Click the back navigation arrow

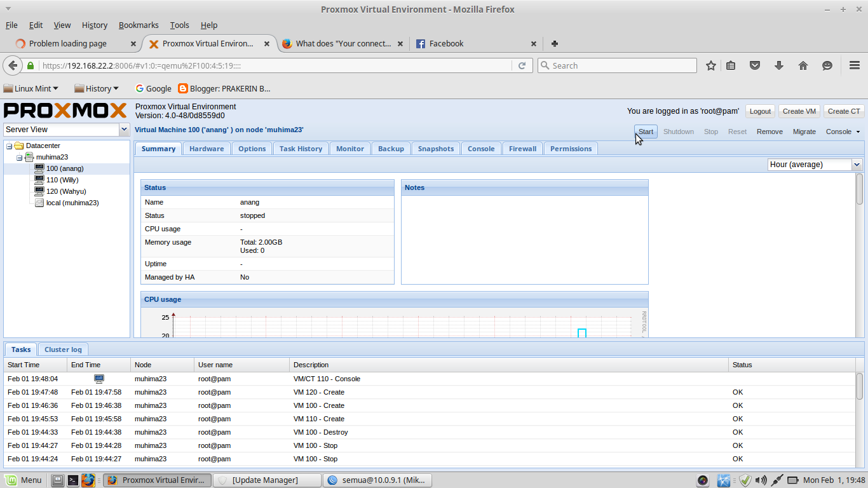point(13,65)
